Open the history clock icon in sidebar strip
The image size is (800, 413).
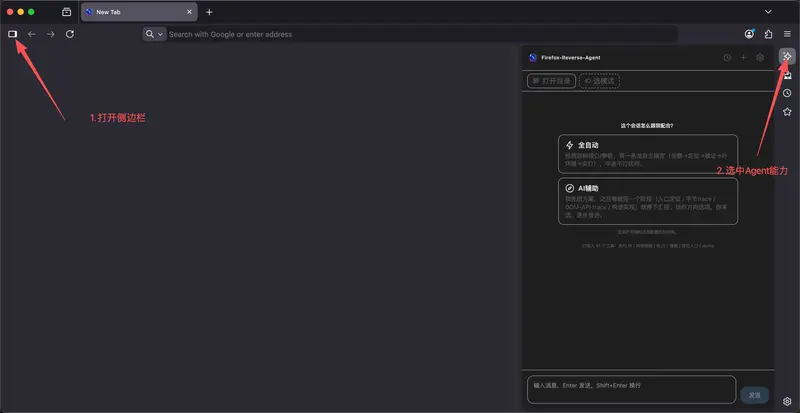tap(787, 93)
